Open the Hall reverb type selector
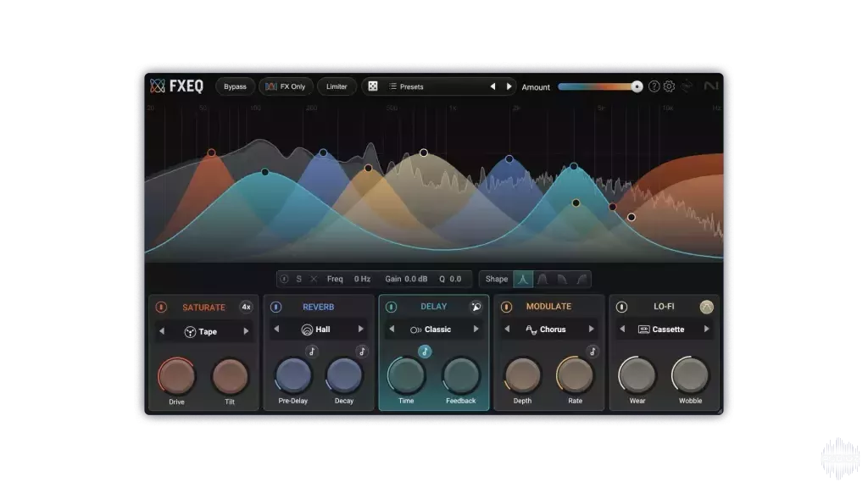Image resolution: width=868 pixels, height=488 pixels. pyautogui.click(x=316, y=330)
